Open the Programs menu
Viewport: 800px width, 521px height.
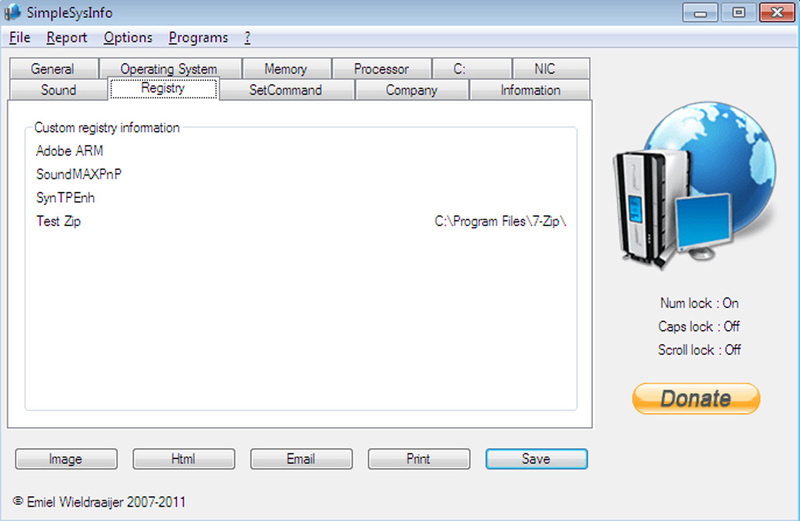[198, 38]
